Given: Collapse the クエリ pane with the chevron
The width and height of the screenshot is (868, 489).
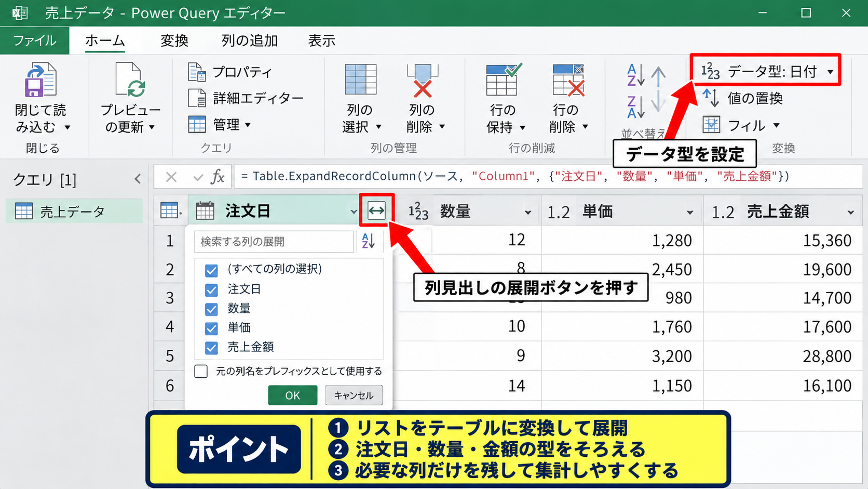Looking at the screenshot, I should pos(138,179).
